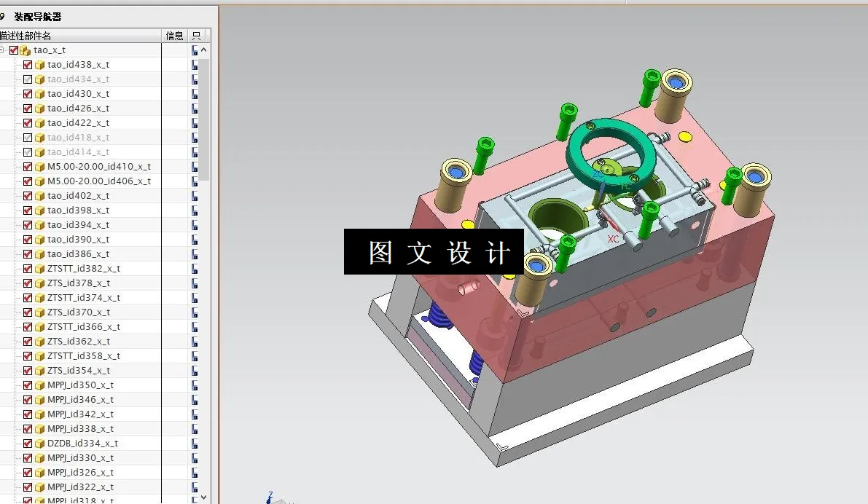Click the 只 column icon for tao_x_t row
The image size is (868, 504).
click(193, 50)
